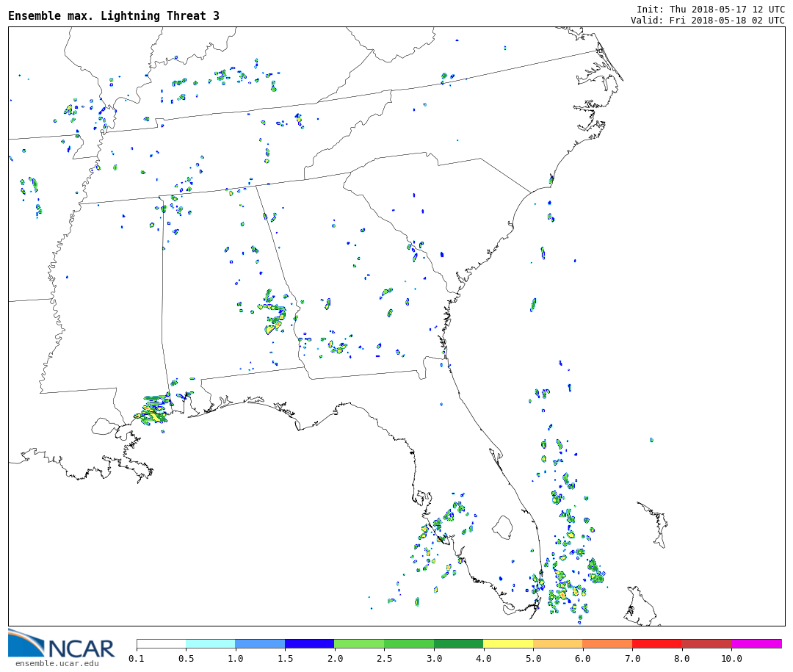Select the dark red swatch between 8.0 and 10.0
The height and width of the screenshot is (672, 793).
point(706,643)
